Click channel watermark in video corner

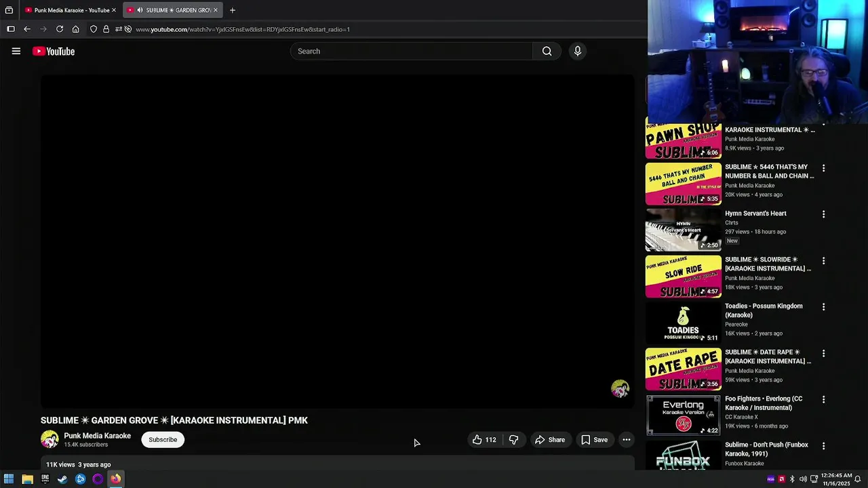620,388
